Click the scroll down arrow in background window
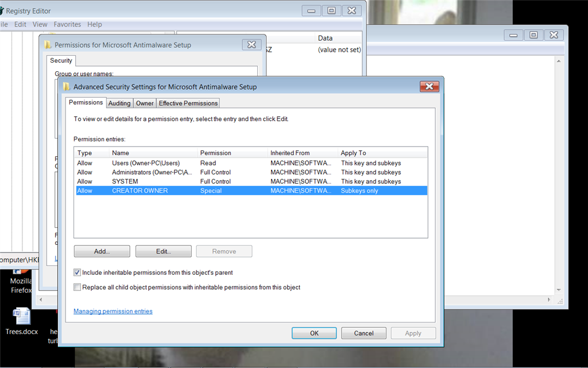This screenshot has height=368, width=588. [x=559, y=290]
